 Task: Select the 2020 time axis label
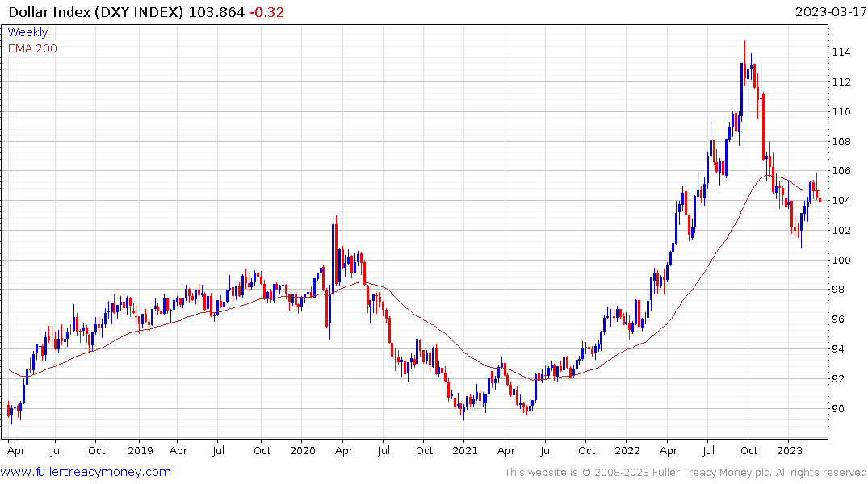(302, 450)
